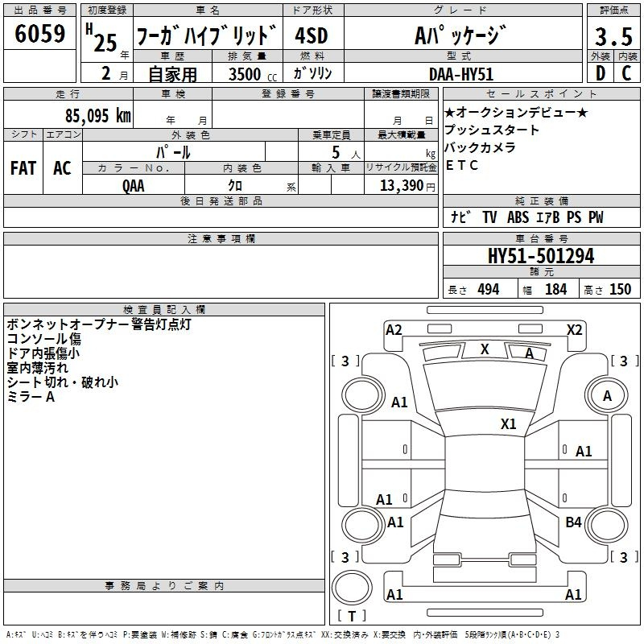Select inspector note 室内薄汚れ
This screenshot has height=644, width=644.
(37, 368)
